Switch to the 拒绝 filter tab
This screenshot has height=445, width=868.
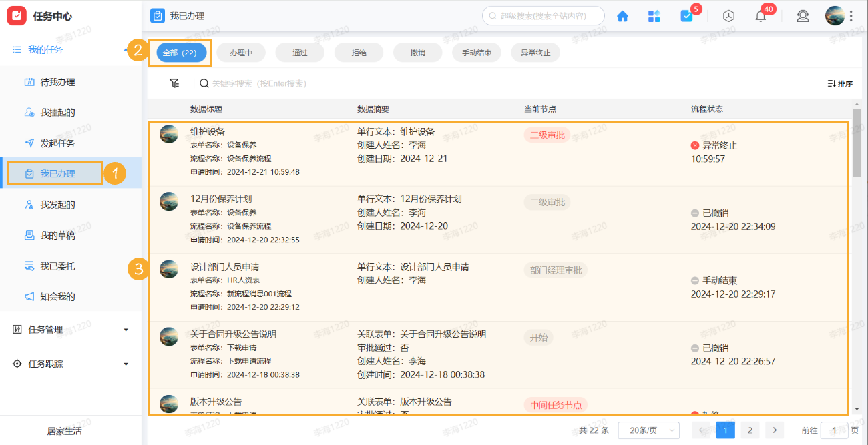(358, 52)
